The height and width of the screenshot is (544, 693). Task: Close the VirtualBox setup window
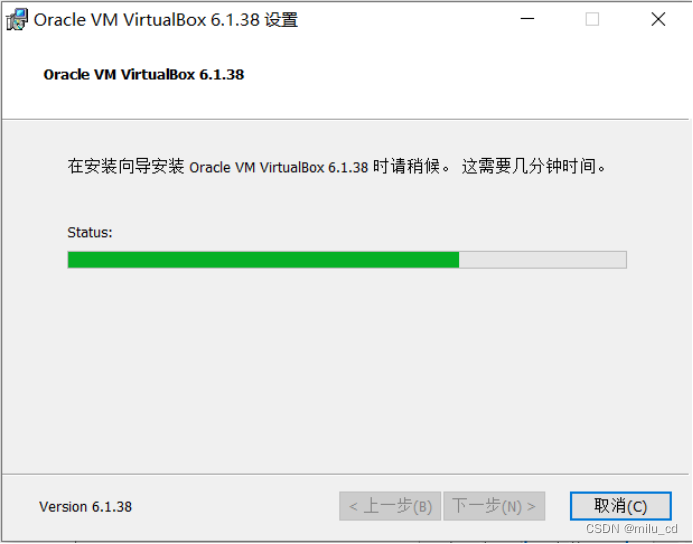[658, 19]
